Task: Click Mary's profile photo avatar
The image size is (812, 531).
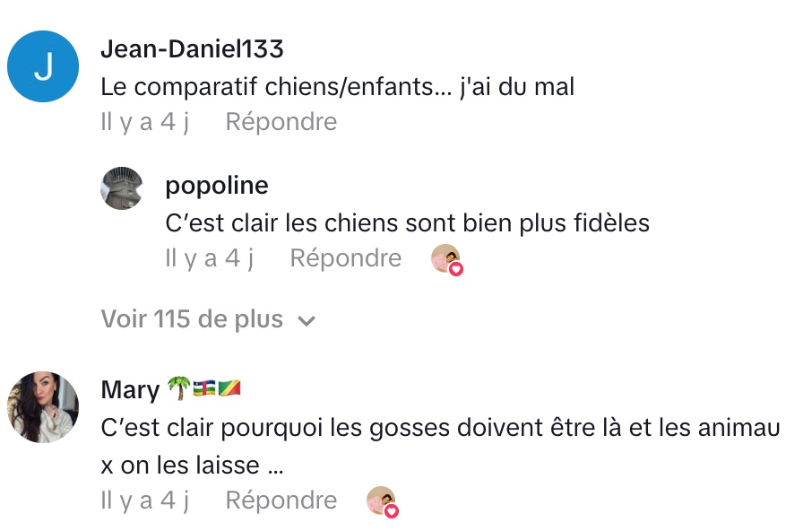Action: pos(43,407)
